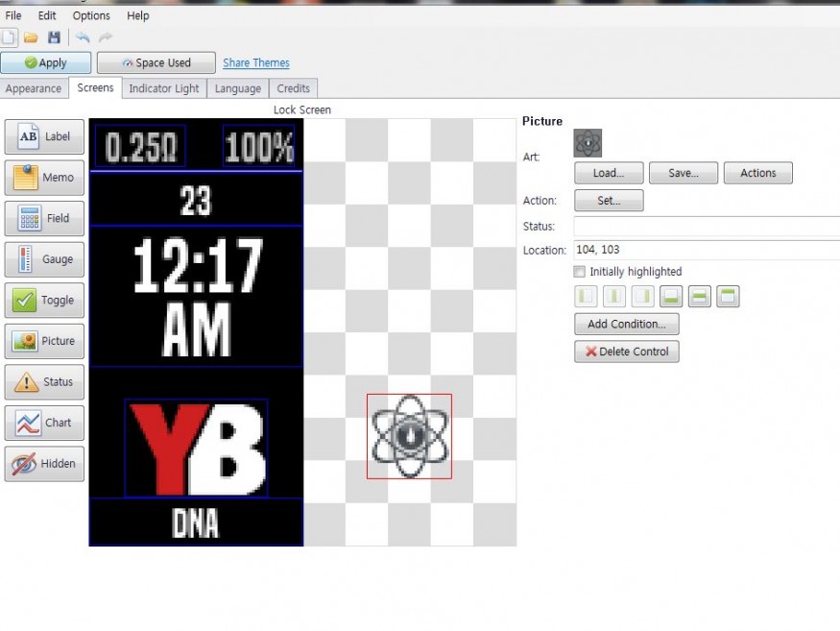Align picture to top edge
The height and width of the screenshot is (631, 840).
pos(728,296)
